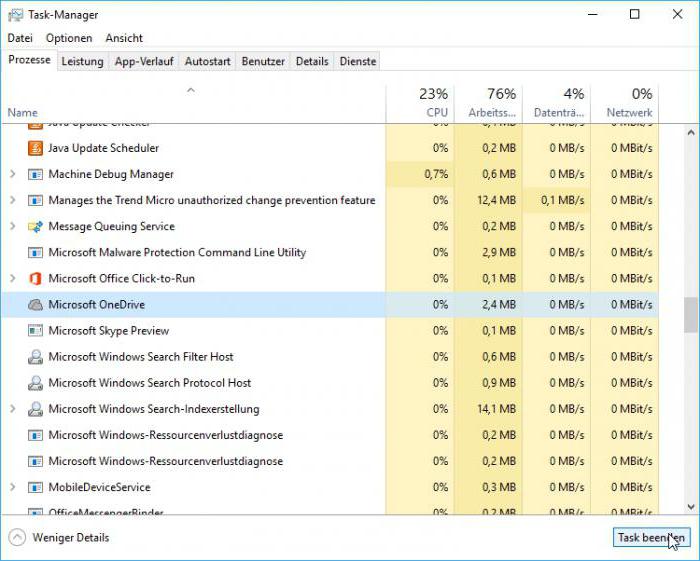
Task: Click the Microsoft OneDrive cloud icon
Action: pyautogui.click(x=35, y=304)
